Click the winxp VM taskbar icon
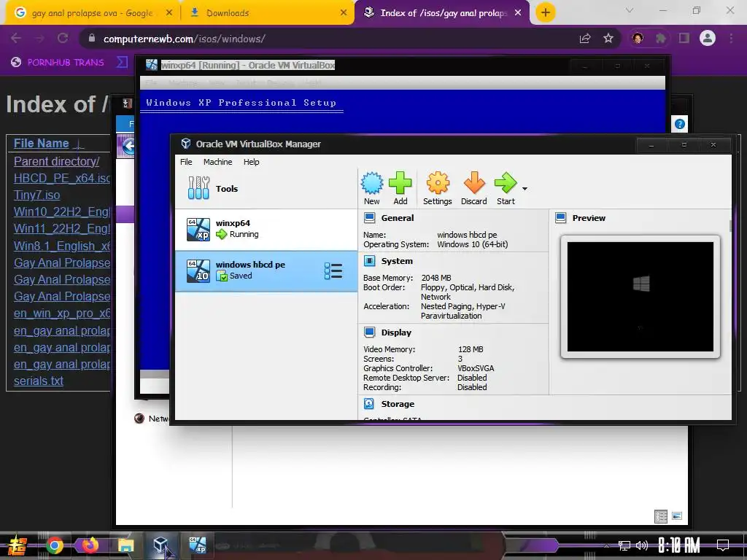Screen dimensions: 747x560 [198, 545]
